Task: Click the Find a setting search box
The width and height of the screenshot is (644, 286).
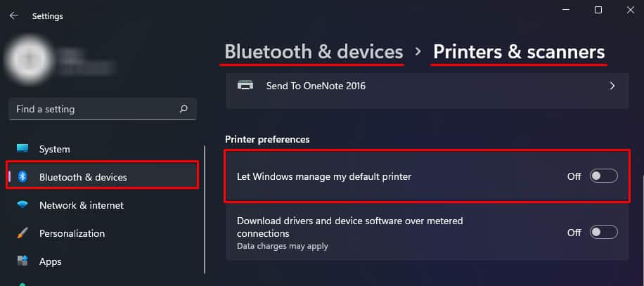Action: [102, 109]
